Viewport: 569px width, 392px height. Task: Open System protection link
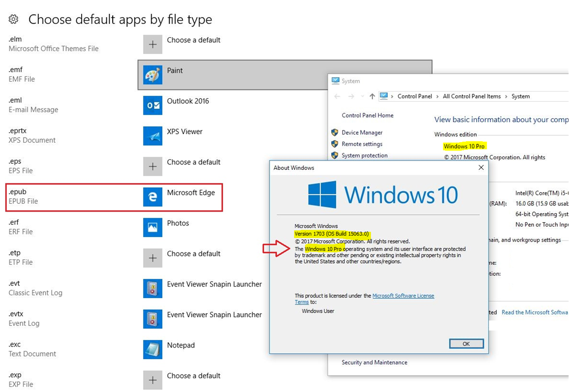[x=365, y=155]
